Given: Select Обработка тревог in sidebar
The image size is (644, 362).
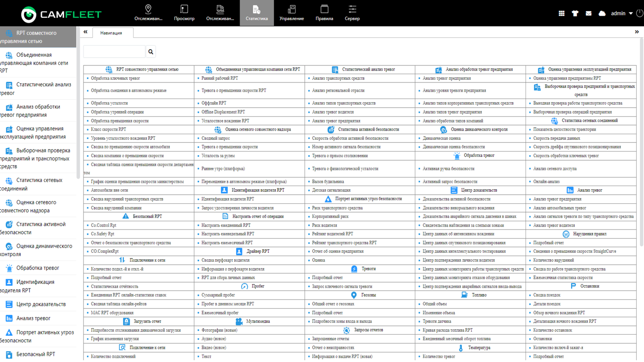Looking at the screenshot, I should pyautogui.click(x=38, y=268).
